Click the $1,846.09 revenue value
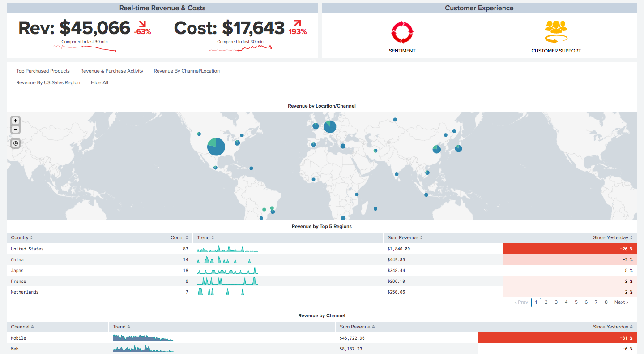644x354 pixels. click(398, 249)
